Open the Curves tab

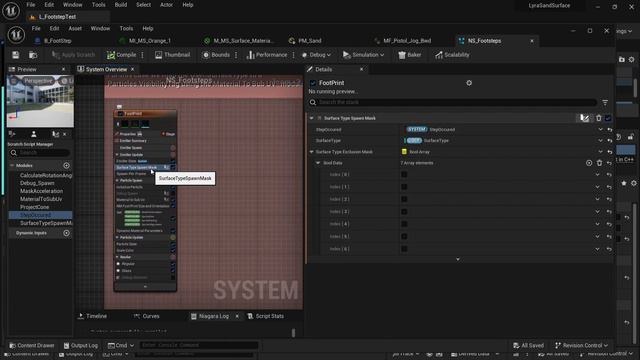pos(147,316)
